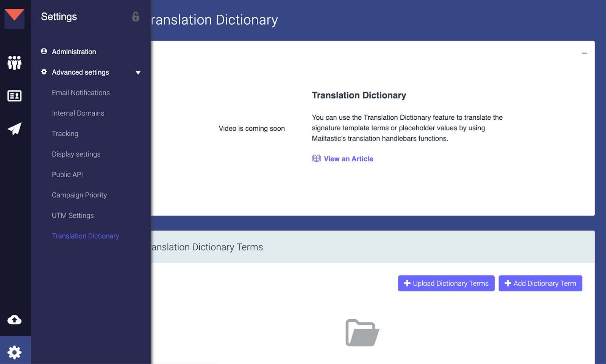606x364 pixels.
Task: Click the empty folder icon
Action: click(362, 333)
